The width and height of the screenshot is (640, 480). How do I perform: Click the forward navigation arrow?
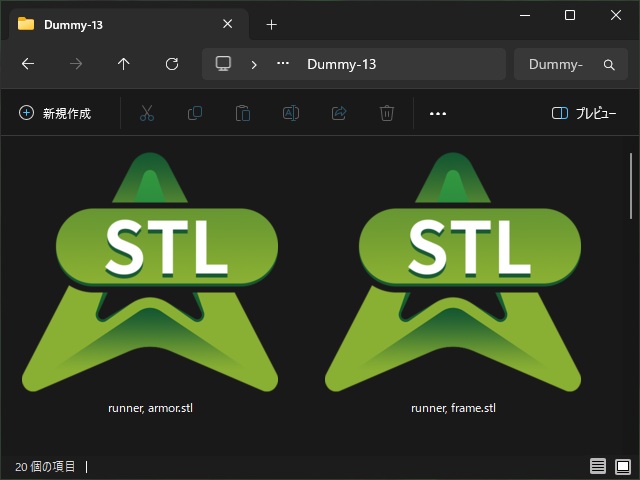click(x=76, y=64)
